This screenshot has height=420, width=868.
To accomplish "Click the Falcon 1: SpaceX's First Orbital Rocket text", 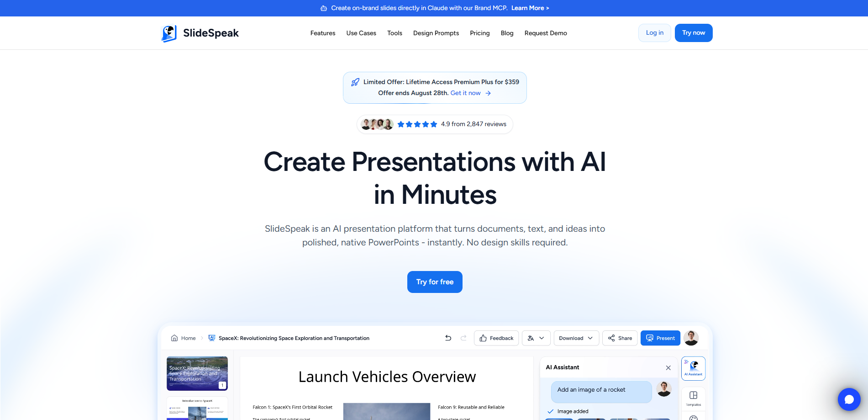I will coord(293,407).
